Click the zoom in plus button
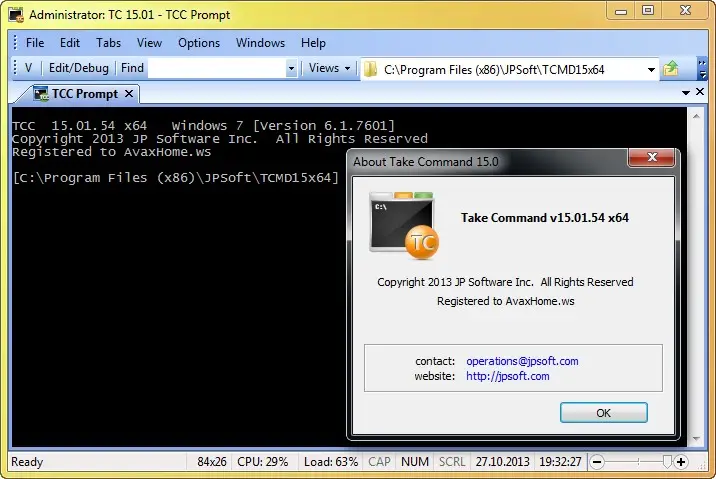 (x=681, y=462)
